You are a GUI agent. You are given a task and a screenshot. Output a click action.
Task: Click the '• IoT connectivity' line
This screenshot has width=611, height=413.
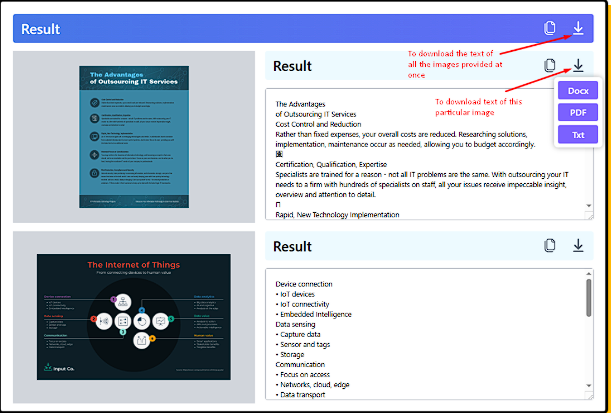click(302, 304)
